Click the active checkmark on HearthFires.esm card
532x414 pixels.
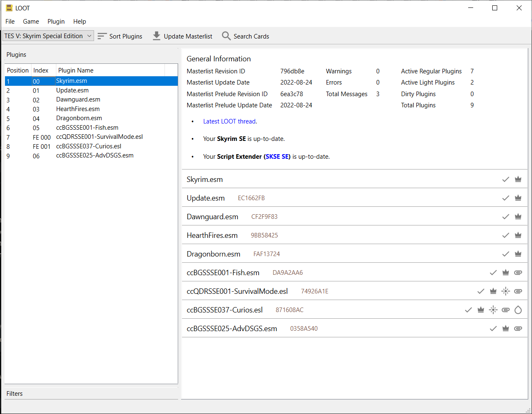pos(505,235)
